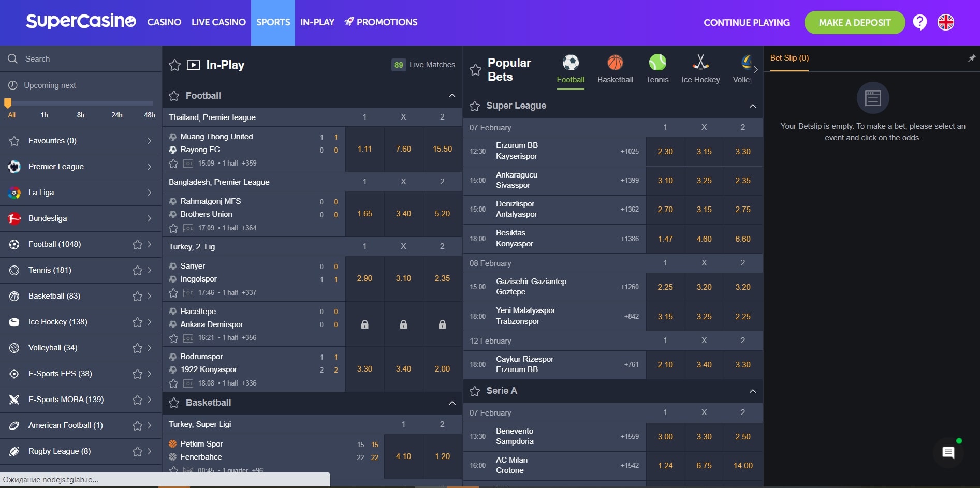Open match stats icon for Muang Thong United
This screenshot has width=980, height=488.
[x=188, y=164]
